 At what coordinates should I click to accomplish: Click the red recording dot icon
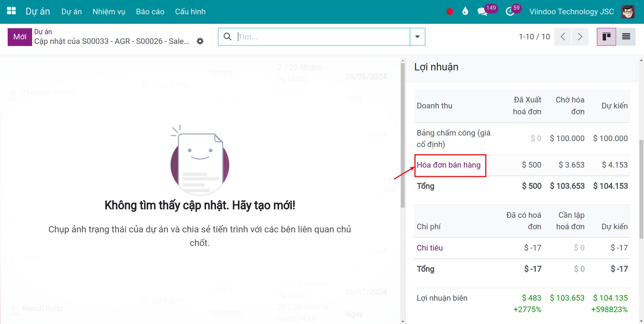click(450, 11)
